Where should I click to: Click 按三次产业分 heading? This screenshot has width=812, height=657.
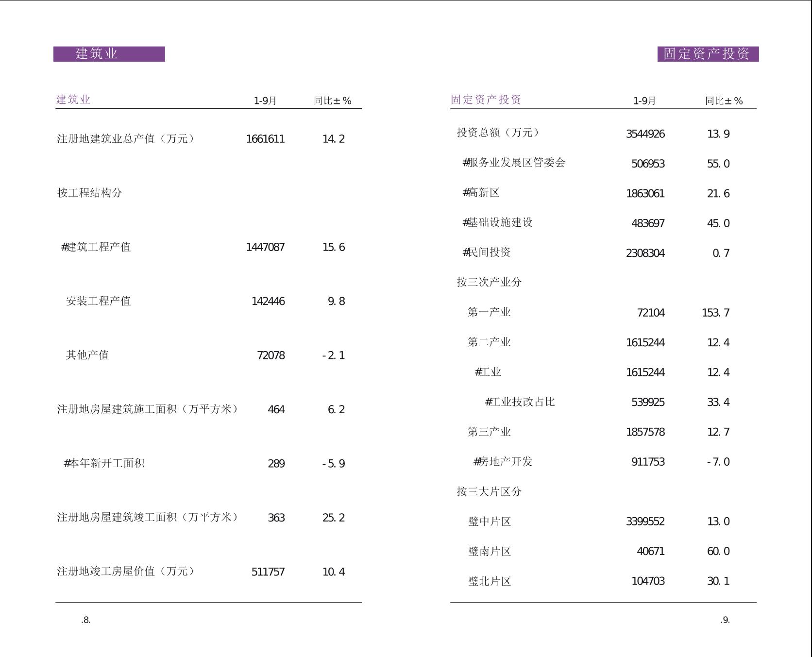click(x=489, y=282)
